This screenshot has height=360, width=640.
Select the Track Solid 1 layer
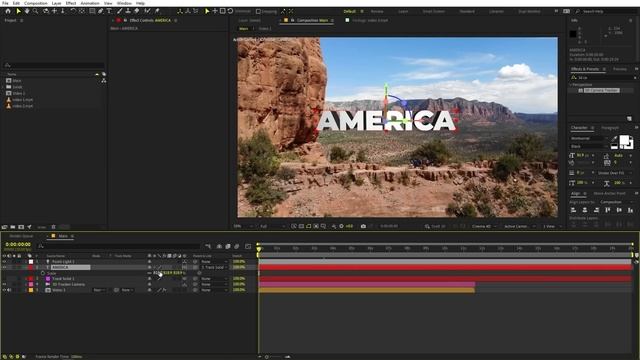coord(63,279)
